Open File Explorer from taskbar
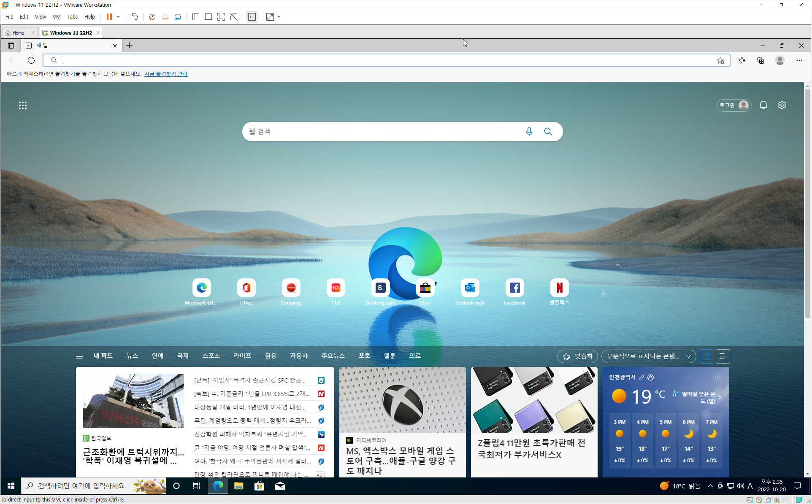Viewport: 812px width, 504px height. click(239, 486)
